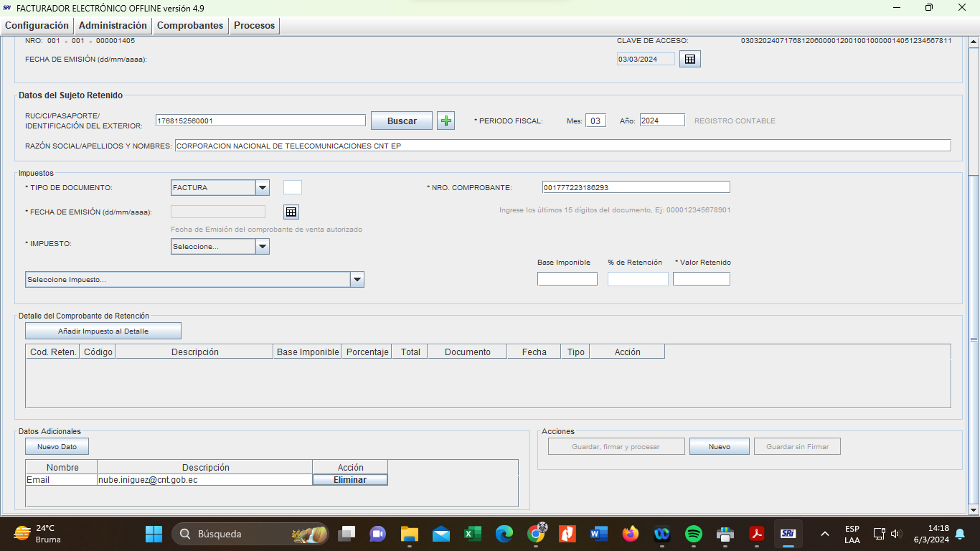Click the Buscar button
The image size is (980, 551).
401,121
